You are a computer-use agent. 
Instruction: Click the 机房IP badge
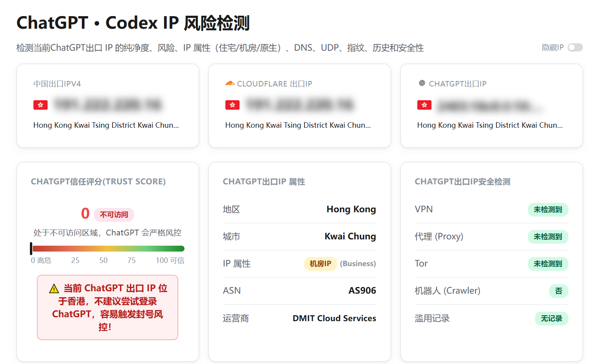click(320, 264)
